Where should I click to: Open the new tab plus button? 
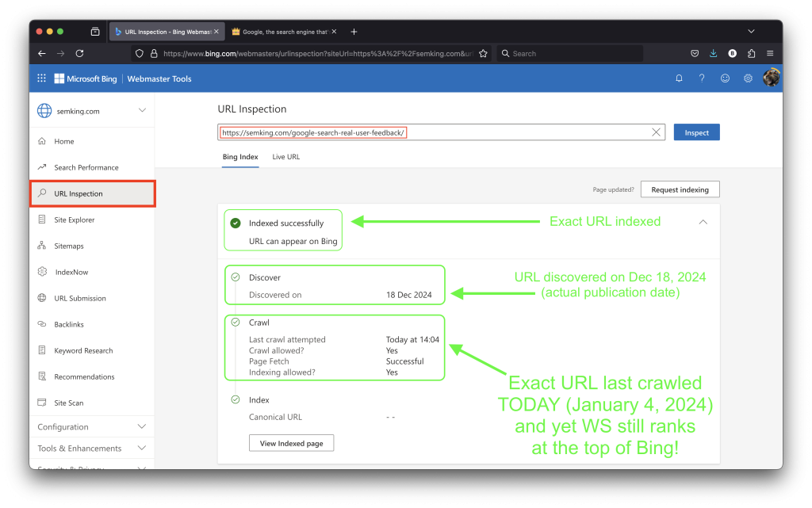(354, 32)
